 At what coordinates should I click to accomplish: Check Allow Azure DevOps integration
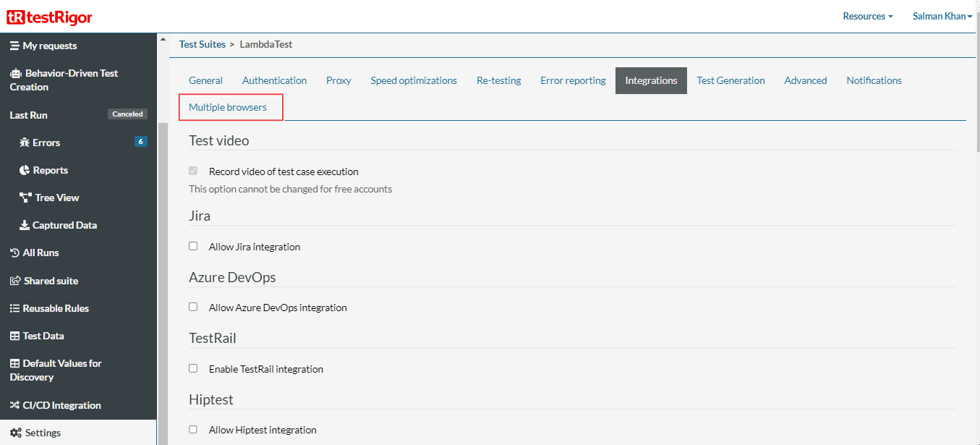click(193, 307)
